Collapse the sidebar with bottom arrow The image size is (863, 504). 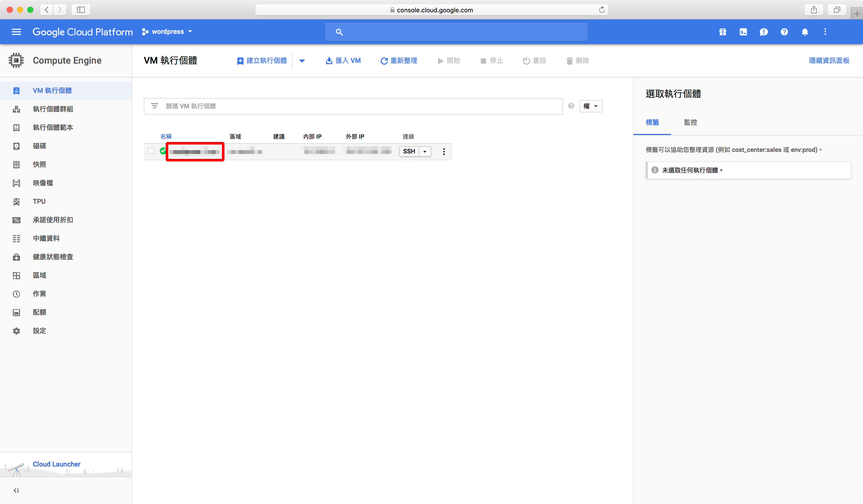16,490
